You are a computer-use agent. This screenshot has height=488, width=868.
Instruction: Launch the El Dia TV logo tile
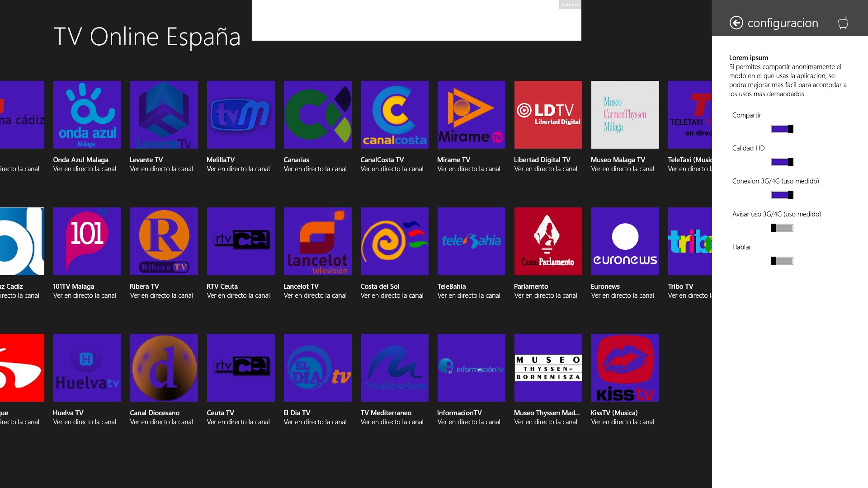point(318,368)
